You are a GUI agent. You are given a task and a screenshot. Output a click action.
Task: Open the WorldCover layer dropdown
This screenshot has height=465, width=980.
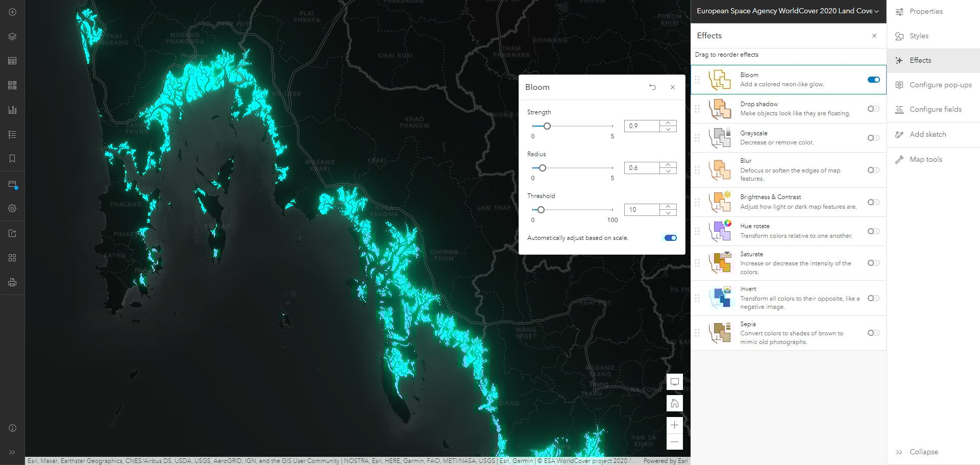[x=876, y=11]
